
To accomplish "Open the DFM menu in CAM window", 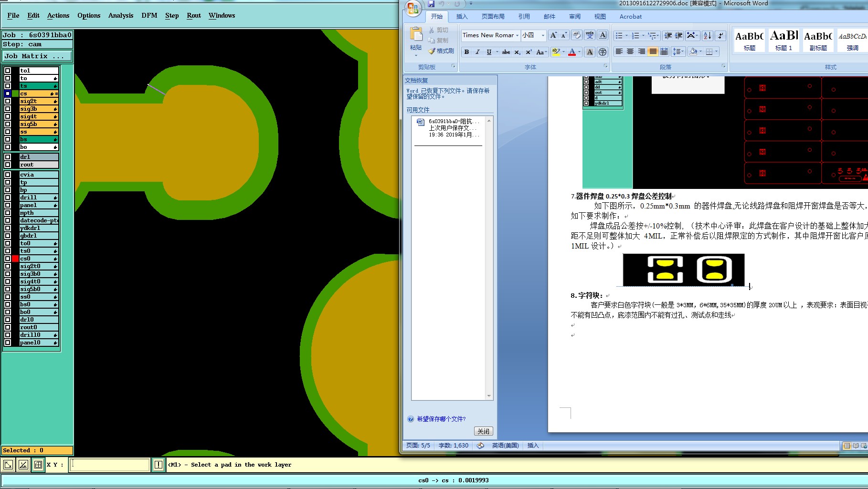I will (x=149, y=16).
